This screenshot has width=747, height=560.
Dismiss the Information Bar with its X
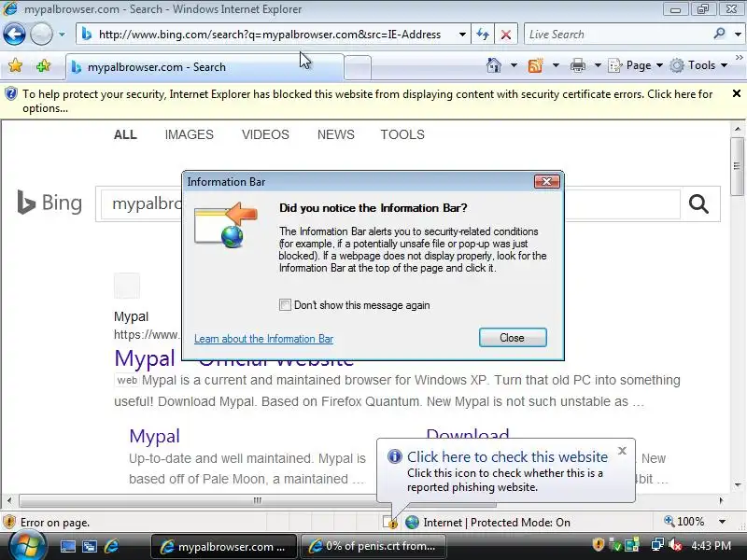point(737,93)
